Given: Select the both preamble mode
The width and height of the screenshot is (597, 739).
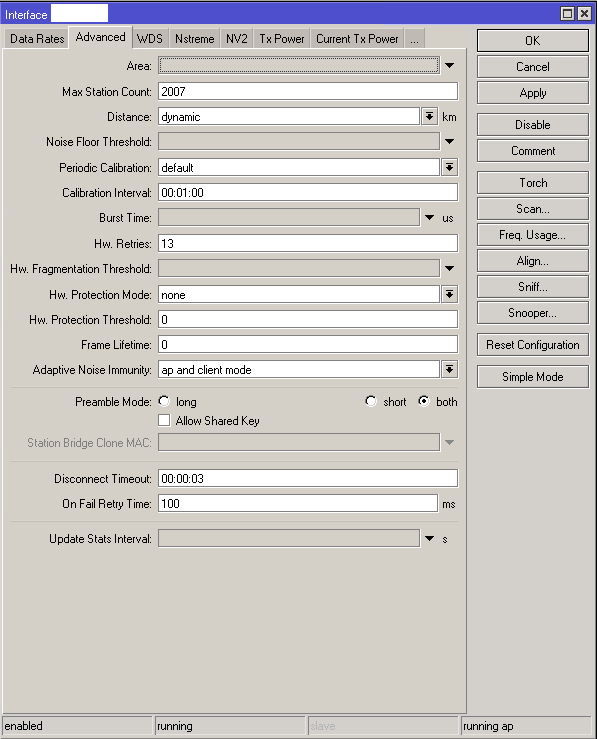Looking at the screenshot, I should tap(424, 401).
